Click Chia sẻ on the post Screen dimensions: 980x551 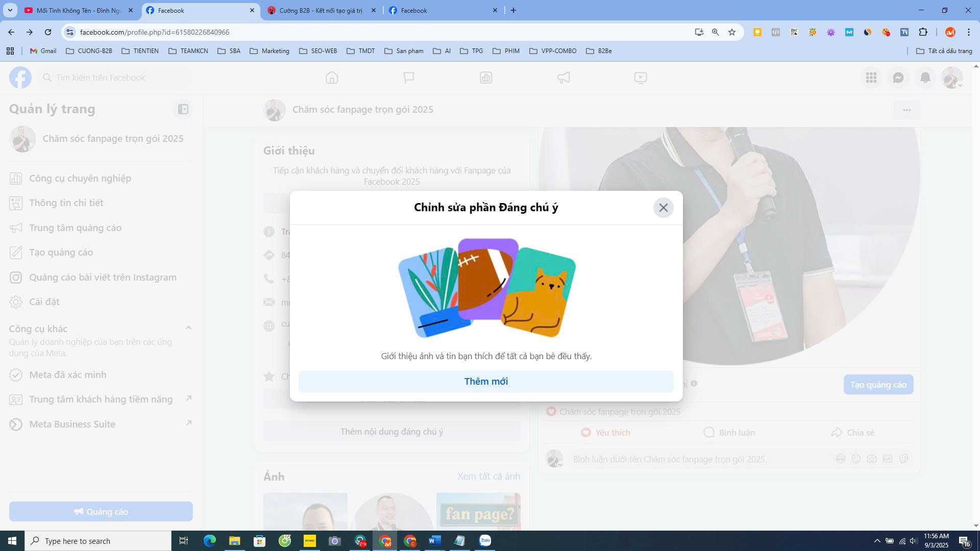(852, 433)
